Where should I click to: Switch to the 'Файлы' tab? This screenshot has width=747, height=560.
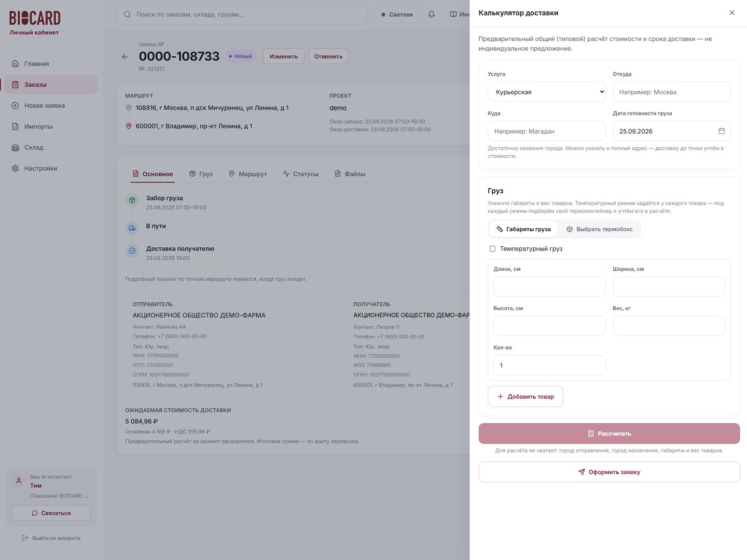350,174
